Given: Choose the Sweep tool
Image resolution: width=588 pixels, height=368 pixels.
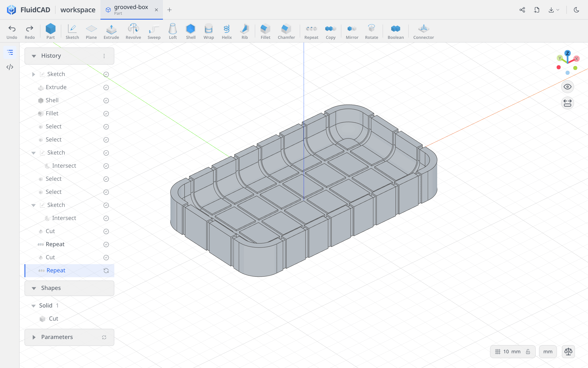Looking at the screenshot, I should [x=154, y=32].
